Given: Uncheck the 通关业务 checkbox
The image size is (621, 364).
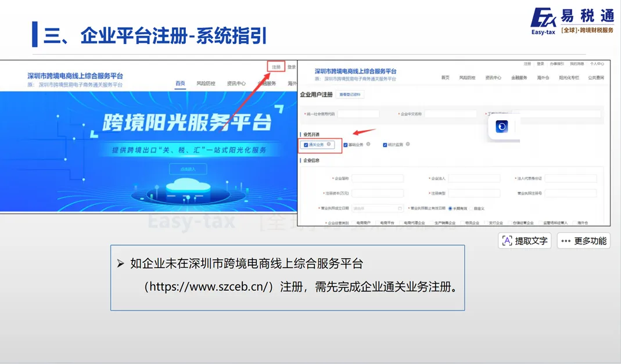Looking at the screenshot, I should (x=306, y=145).
